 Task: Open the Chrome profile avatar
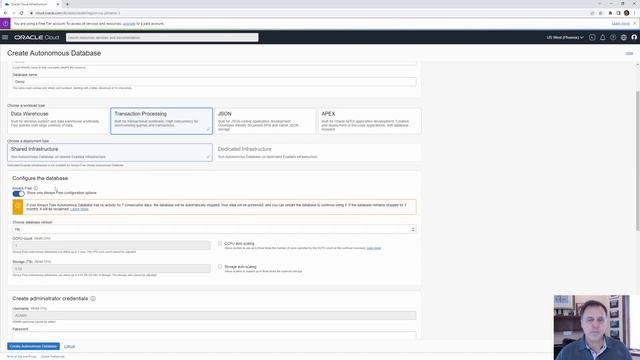coord(627,13)
